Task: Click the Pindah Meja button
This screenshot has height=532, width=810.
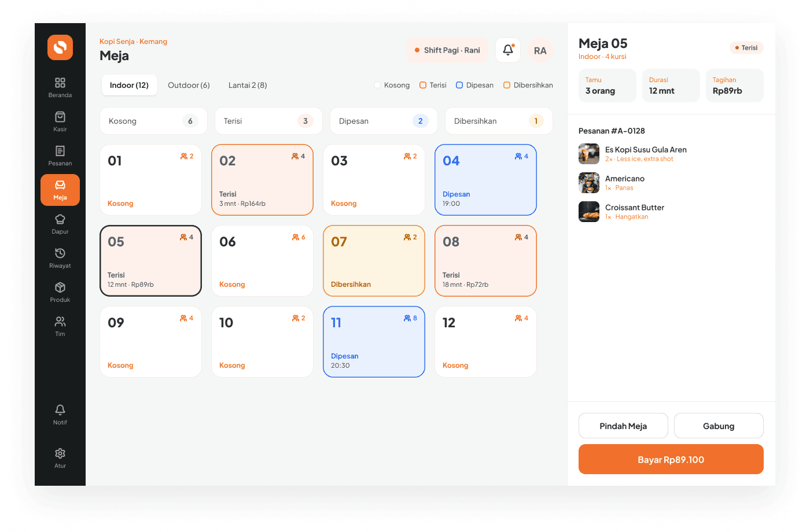Action: (623, 426)
